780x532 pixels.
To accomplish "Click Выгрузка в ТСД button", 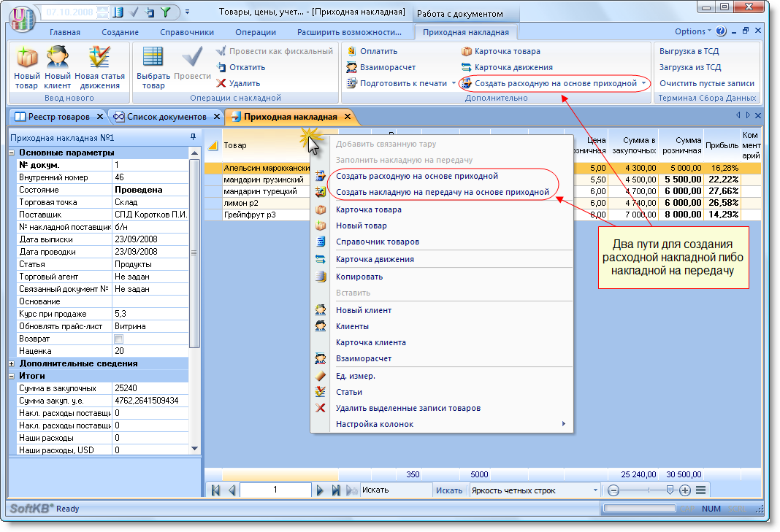I will tap(689, 51).
